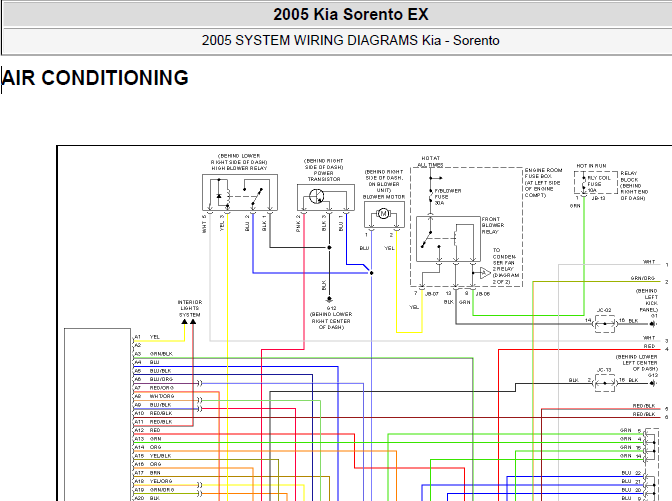Click the 'AIR CONDITIONING' heading

coord(95,78)
